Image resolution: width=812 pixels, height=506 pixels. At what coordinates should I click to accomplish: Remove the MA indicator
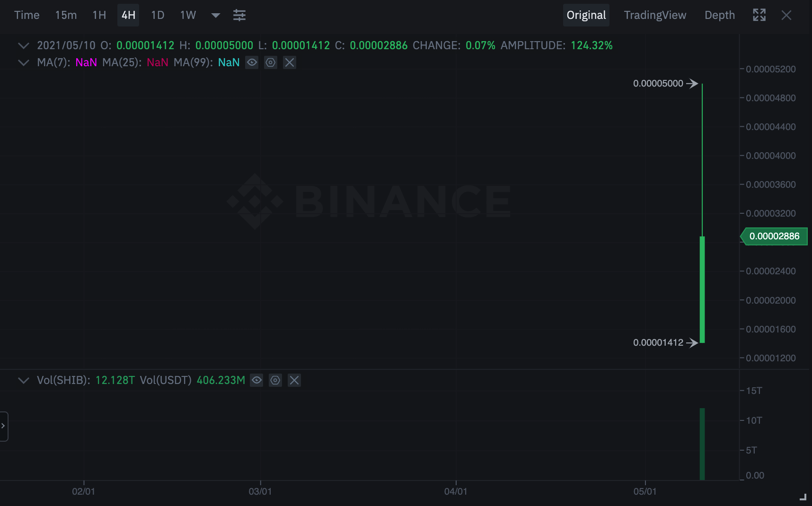tap(290, 62)
